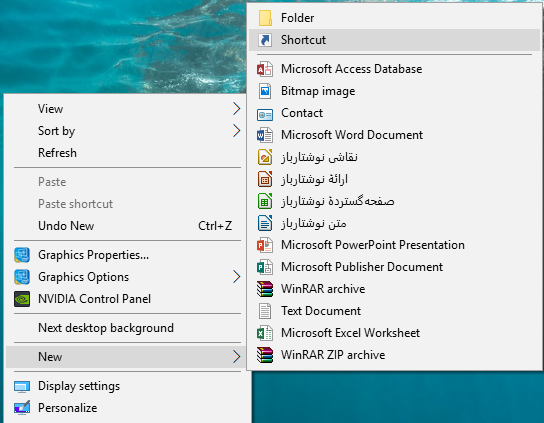Select Shortcut from the New submenu

pos(394,40)
